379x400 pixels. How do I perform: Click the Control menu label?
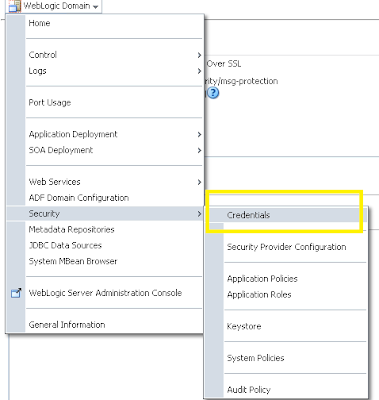coord(43,55)
